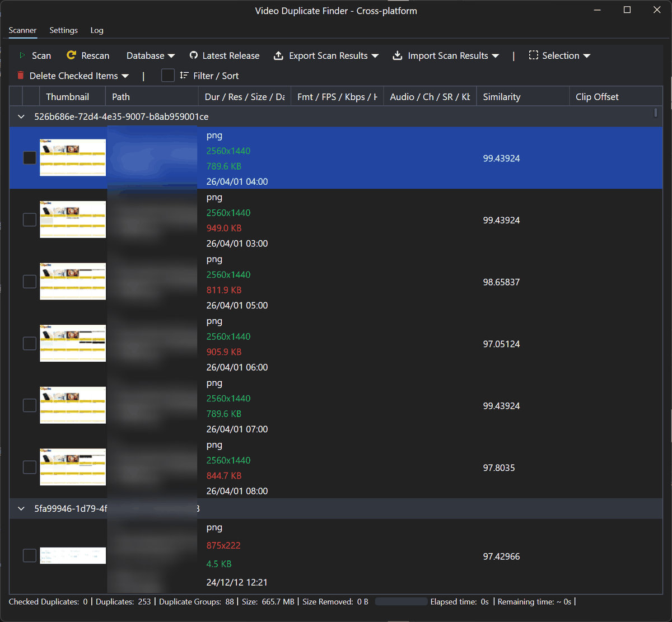The width and height of the screenshot is (672, 622).
Task: Collapse the 526b686e duplicate group
Action: tap(21, 117)
